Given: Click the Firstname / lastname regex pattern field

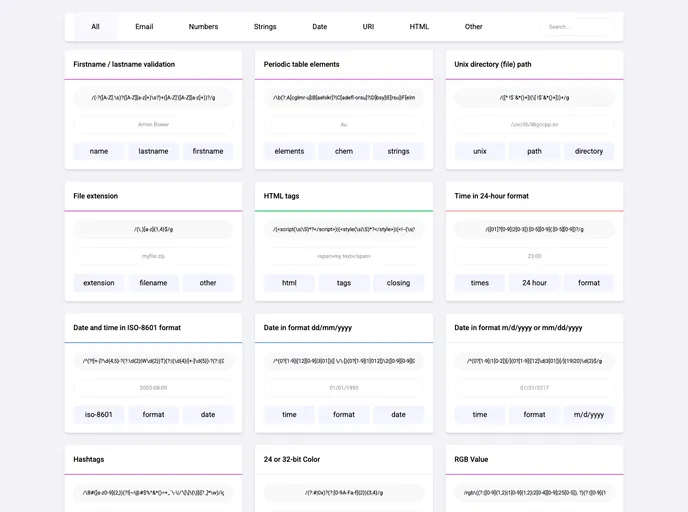Looking at the screenshot, I should point(153,98).
